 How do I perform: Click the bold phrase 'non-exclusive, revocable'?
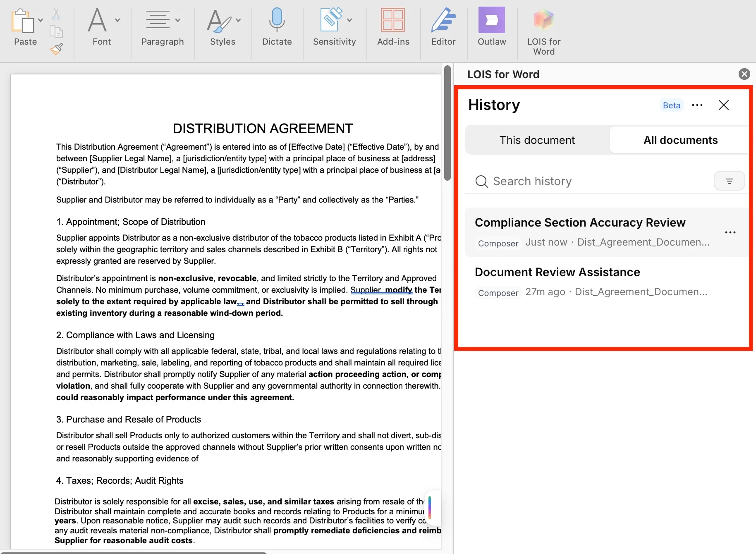[x=207, y=278]
